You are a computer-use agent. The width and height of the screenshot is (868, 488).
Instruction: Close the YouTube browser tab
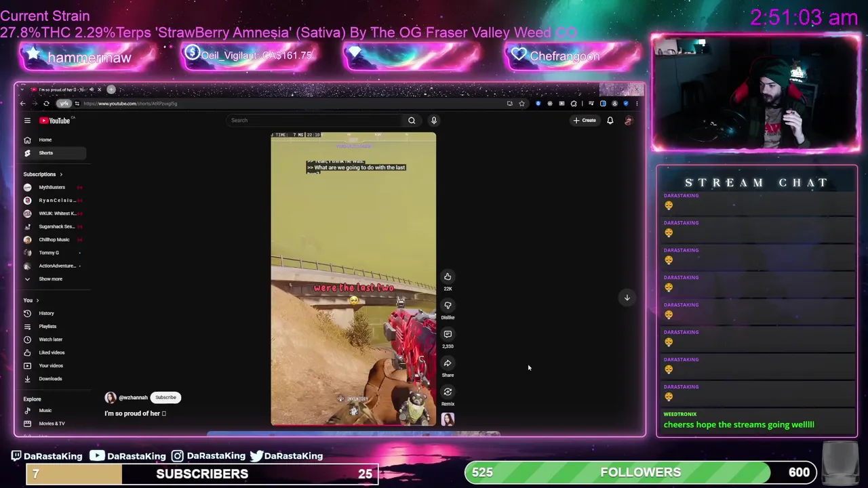point(99,89)
